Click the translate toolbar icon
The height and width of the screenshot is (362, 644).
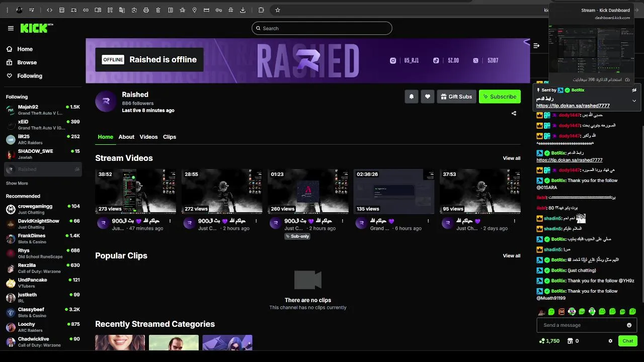click(122, 10)
